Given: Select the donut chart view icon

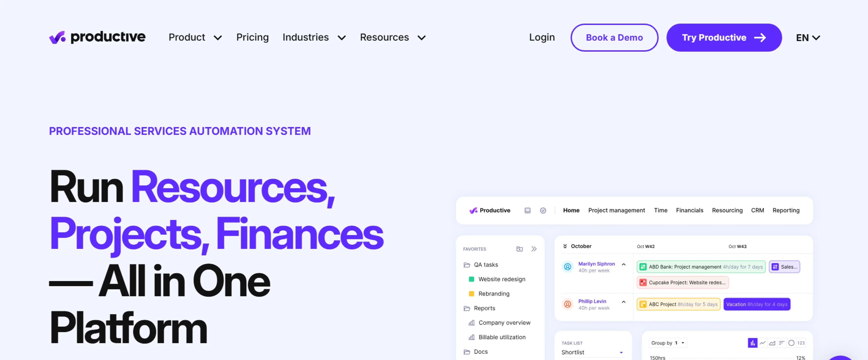Looking at the screenshot, I should (x=791, y=343).
